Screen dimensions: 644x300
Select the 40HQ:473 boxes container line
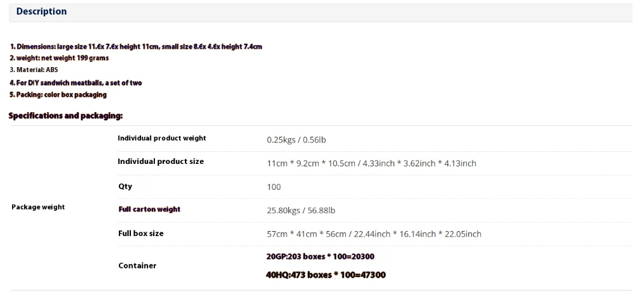(326, 275)
